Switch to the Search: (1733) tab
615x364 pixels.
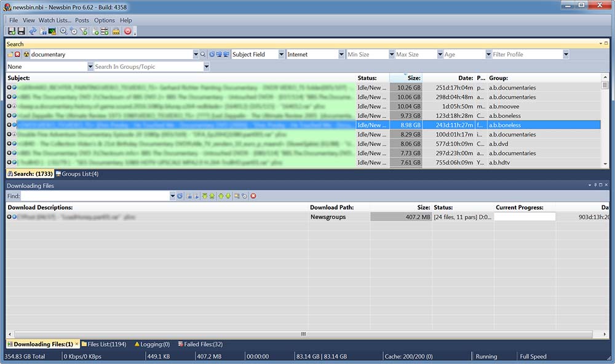coord(30,174)
